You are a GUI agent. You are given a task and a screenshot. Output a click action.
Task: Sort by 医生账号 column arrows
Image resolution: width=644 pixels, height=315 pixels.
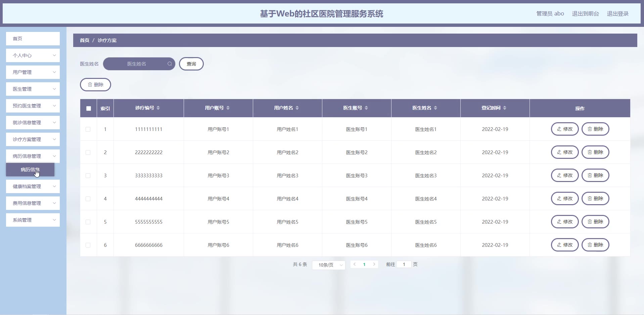(366, 108)
